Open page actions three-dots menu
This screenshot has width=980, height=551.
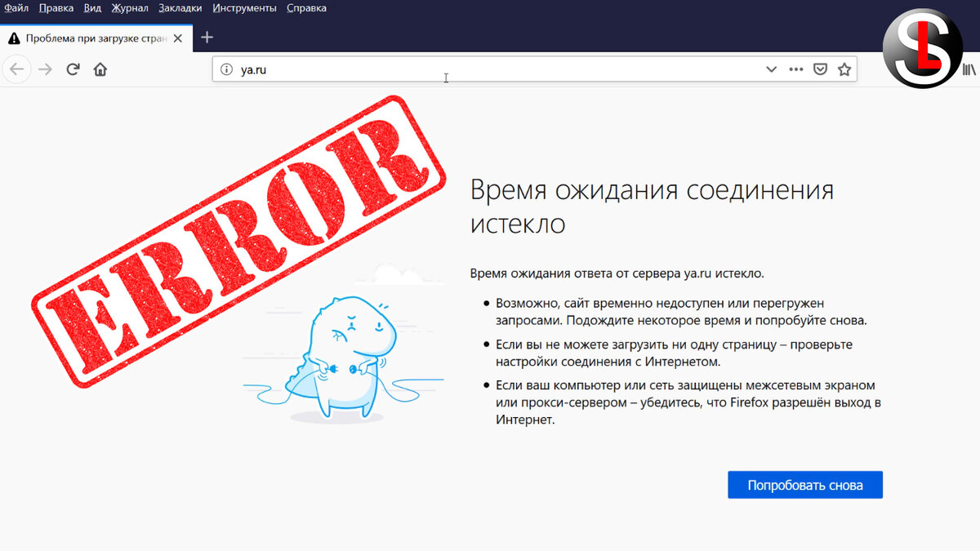[796, 69]
